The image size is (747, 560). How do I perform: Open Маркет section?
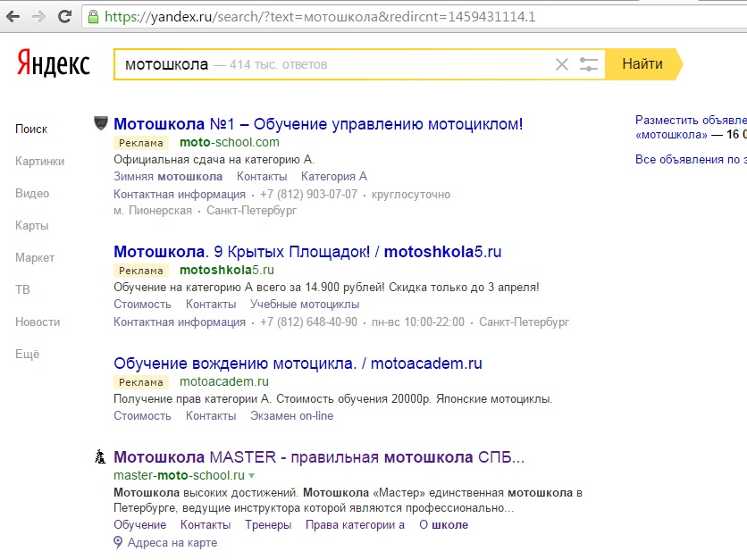35,257
